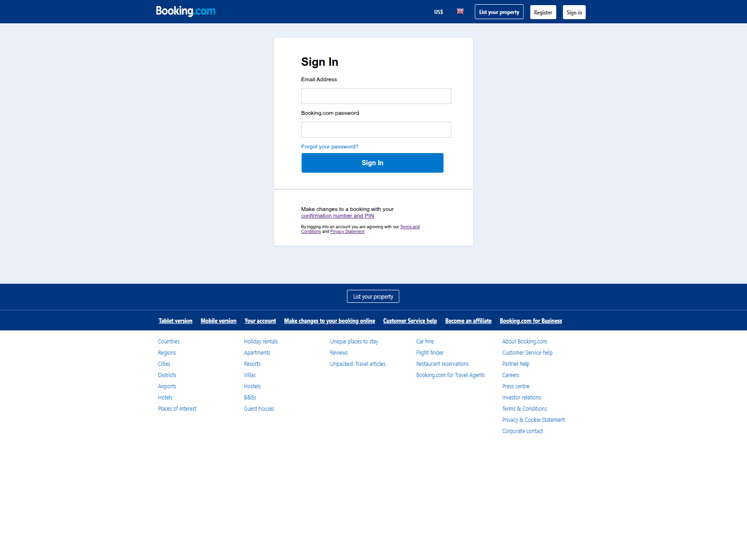Open confirmation number and PIN link
747x560 pixels.
(338, 216)
